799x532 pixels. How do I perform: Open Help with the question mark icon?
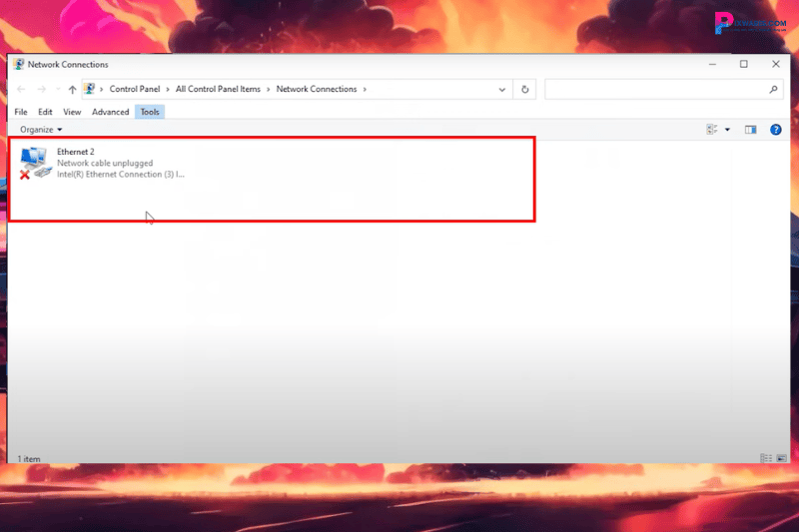point(775,130)
